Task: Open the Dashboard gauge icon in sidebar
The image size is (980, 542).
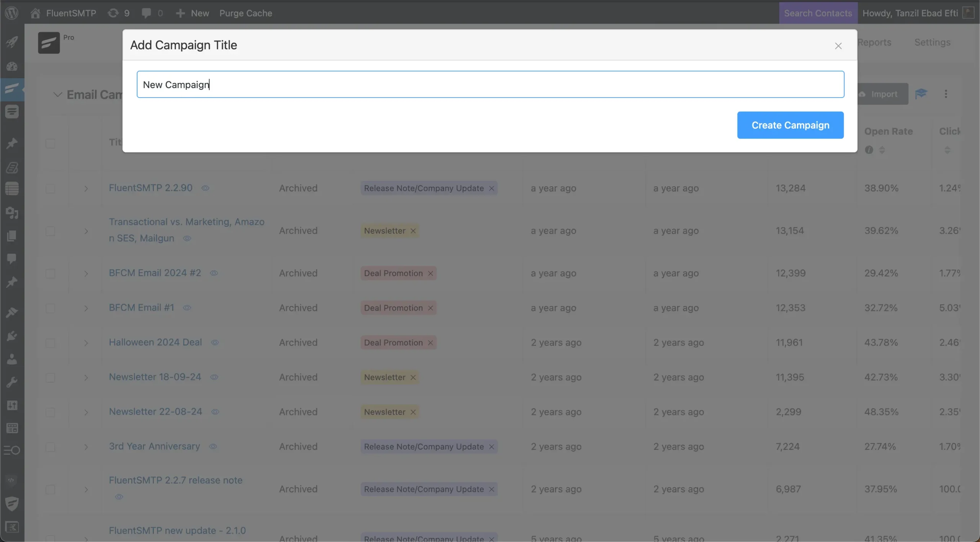Action: [x=12, y=66]
